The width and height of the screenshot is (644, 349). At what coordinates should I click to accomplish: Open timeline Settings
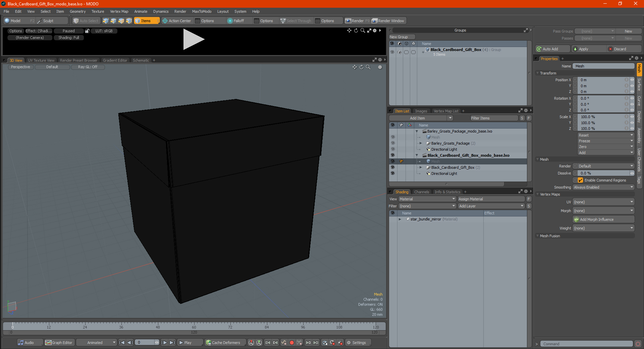(x=358, y=343)
